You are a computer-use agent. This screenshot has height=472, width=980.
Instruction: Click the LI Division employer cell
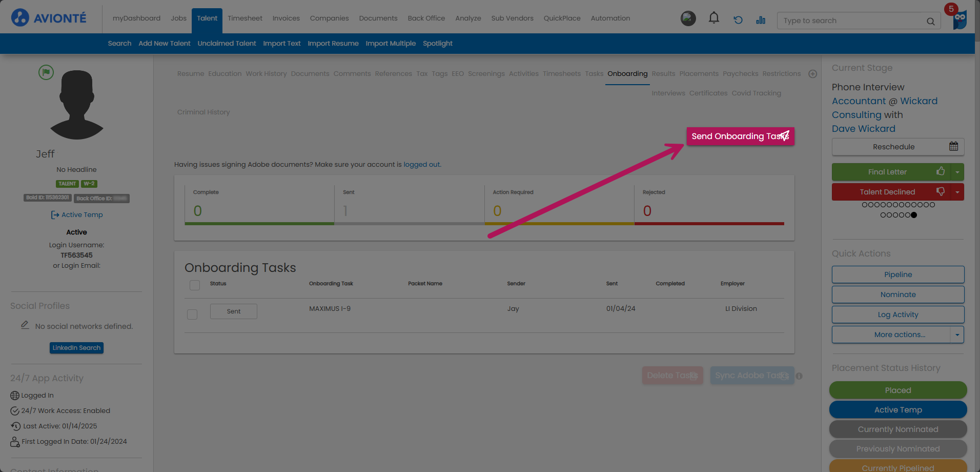point(741,309)
